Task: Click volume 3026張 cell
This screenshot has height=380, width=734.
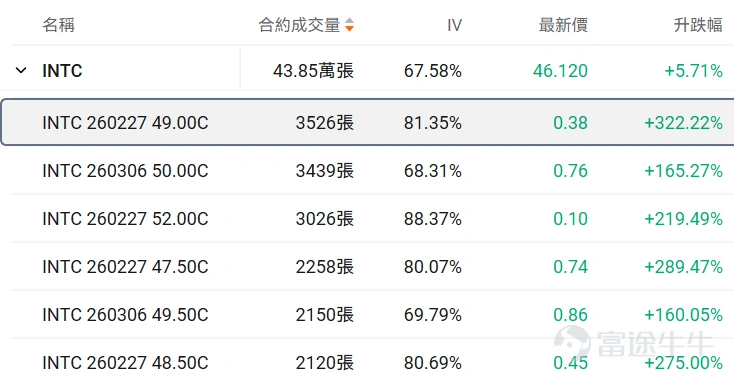Action: (x=325, y=219)
